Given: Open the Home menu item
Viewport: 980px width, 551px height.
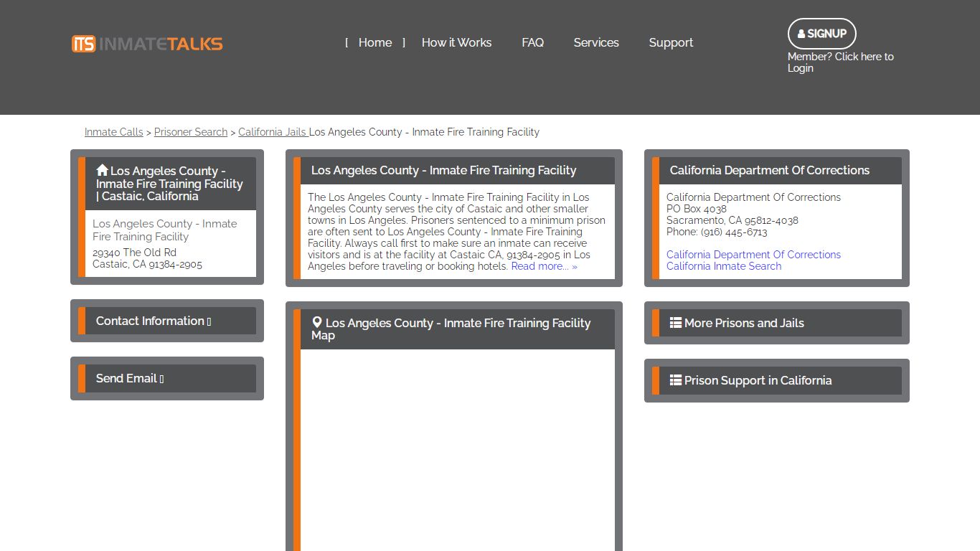Looking at the screenshot, I should click(375, 43).
